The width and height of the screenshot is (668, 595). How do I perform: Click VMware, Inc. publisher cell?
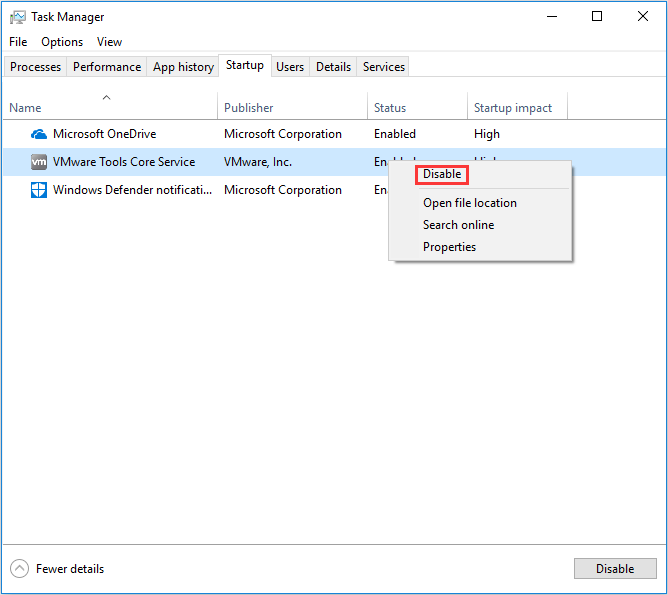258,162
